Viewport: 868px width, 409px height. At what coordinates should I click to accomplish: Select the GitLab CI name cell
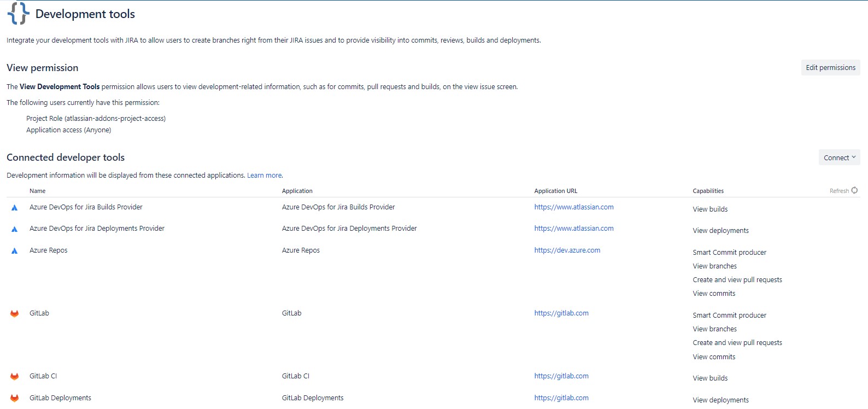point(43,376)
